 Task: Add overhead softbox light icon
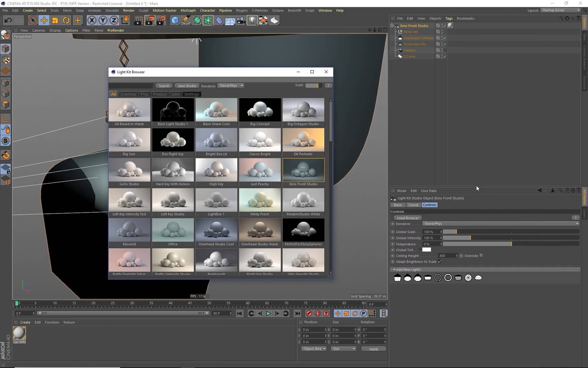pos(397,278)
